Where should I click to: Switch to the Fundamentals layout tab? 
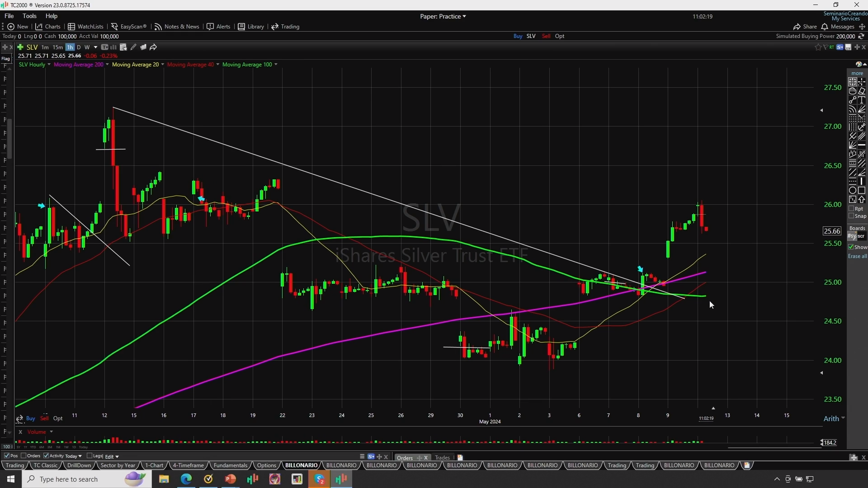pos(230,465)
